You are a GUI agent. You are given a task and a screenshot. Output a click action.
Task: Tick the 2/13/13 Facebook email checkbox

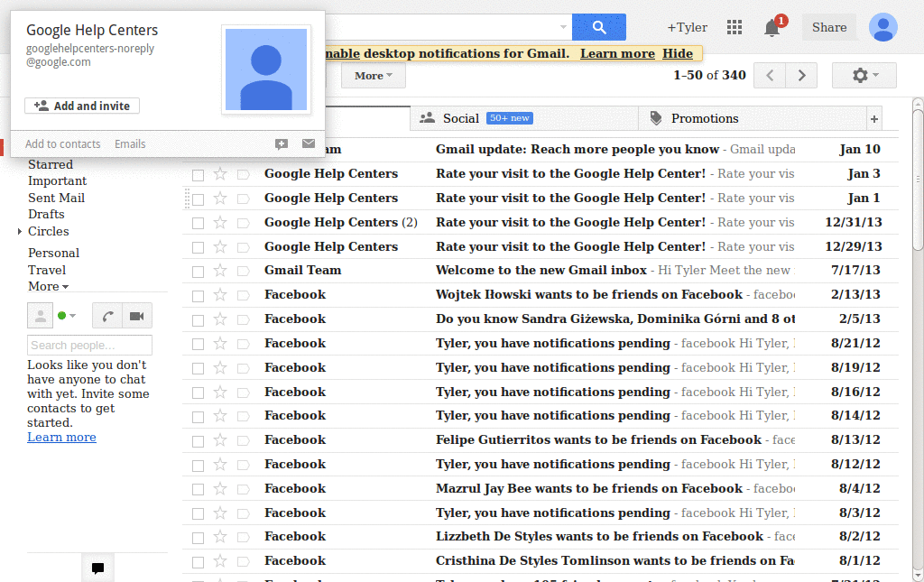tap(198, 296)
